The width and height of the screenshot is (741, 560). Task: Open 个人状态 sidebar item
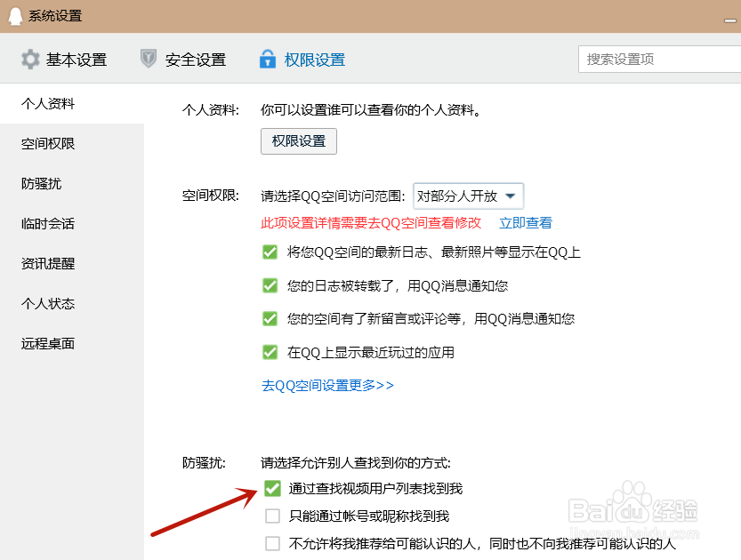(72, 304)
